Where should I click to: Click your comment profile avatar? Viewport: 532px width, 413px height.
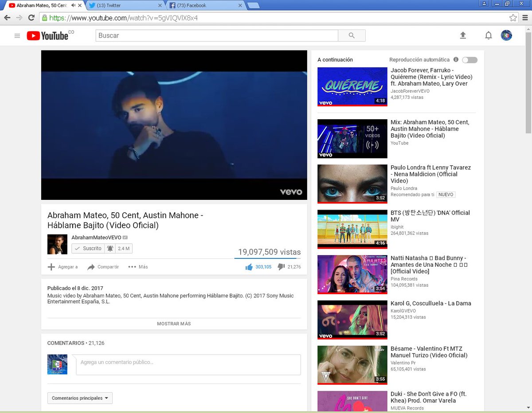click(x=57, y=364)
